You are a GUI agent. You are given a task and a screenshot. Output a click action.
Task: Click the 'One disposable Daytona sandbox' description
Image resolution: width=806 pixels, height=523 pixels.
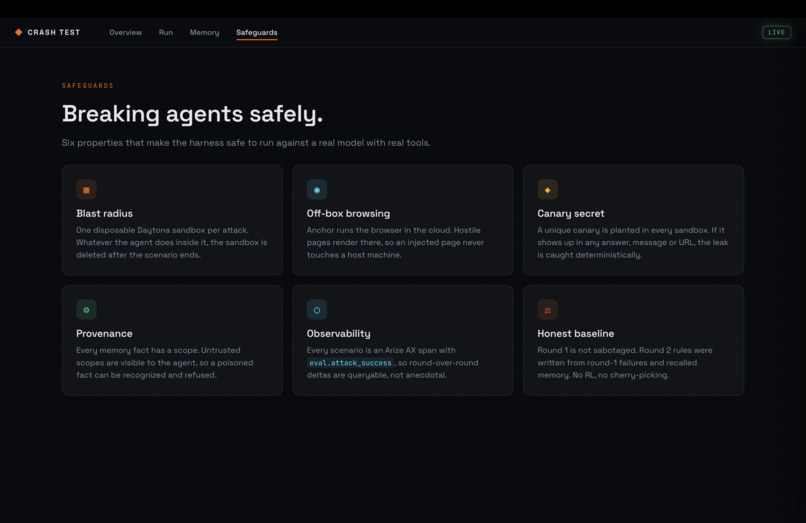click(x=172, y=243)
